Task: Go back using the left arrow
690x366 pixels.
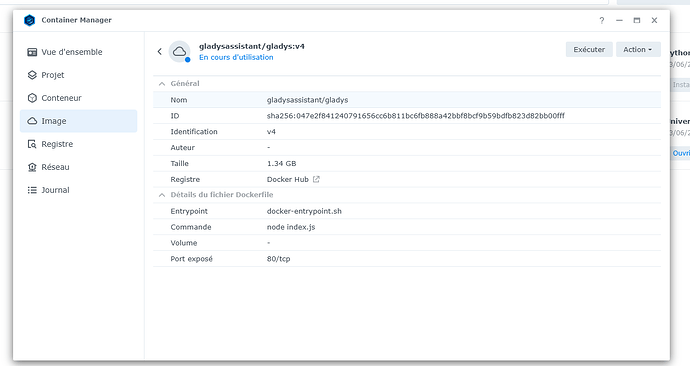Action: (x=160, y=51)
